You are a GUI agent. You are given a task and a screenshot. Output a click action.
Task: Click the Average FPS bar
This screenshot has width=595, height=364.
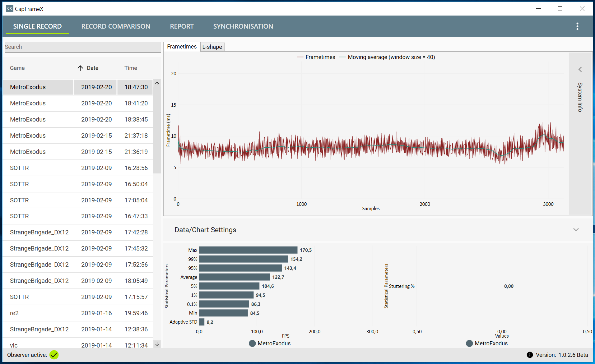235,277
